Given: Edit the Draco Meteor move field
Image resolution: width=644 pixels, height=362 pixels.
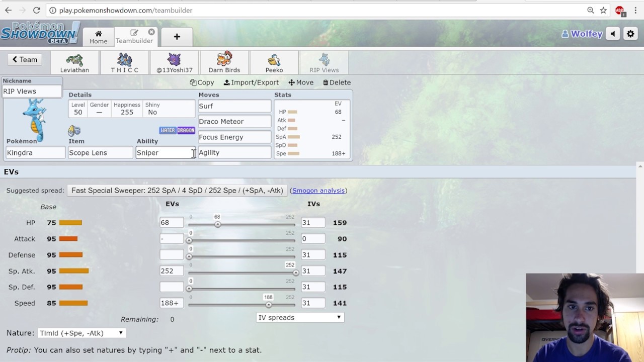Looking at the screenshot, I should click(x=234, y=121).
